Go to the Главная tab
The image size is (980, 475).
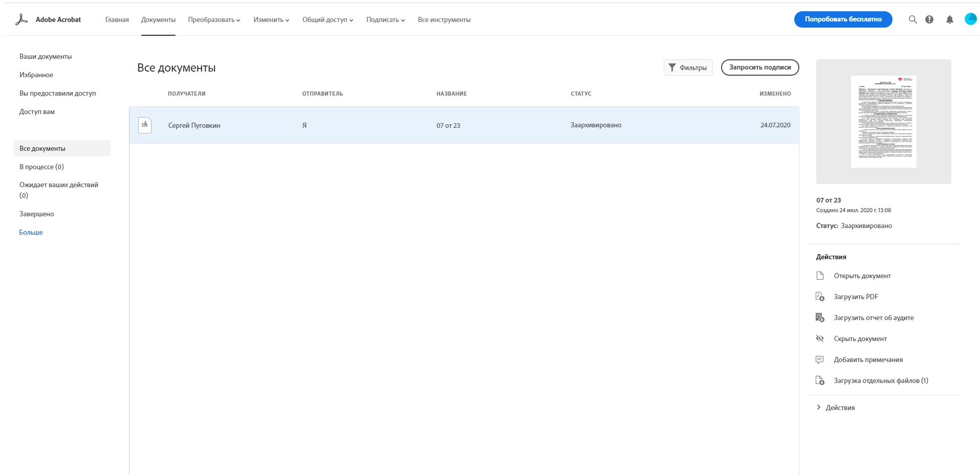(117, 20)
